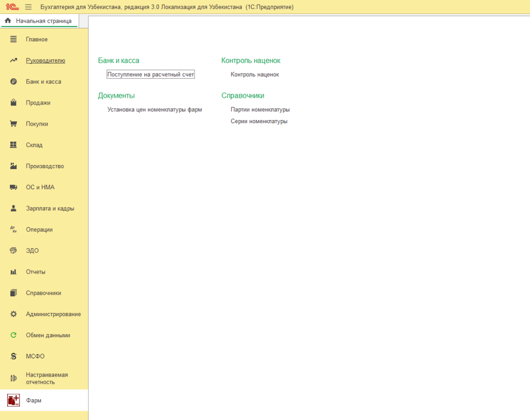Click the Продажи shopping bag icon
This screenshot has width=530, height=420.
click(14, 103)
